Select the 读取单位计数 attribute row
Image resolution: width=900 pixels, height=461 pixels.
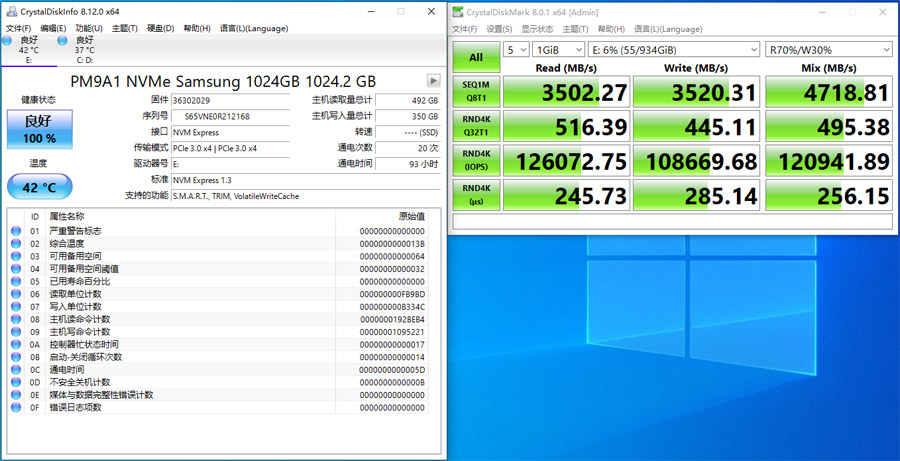[x=218, y=294]
